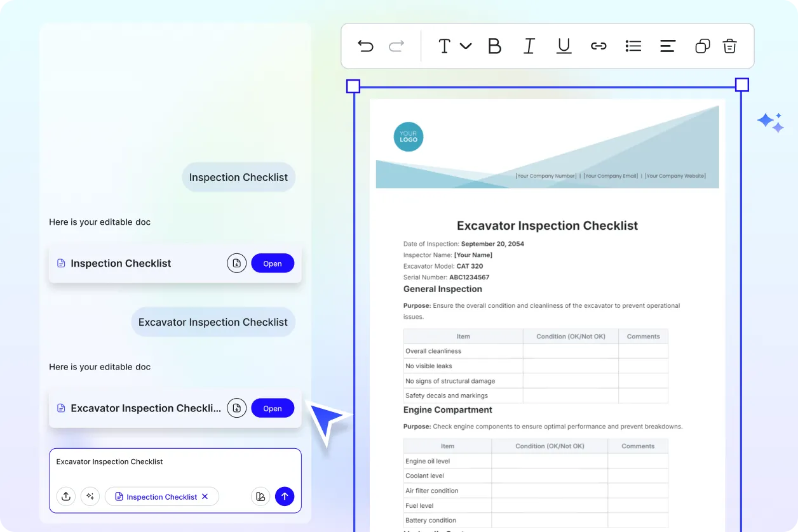
Task: Duplicate the selection with the copy icon
Action: click(x=702, y=46)
